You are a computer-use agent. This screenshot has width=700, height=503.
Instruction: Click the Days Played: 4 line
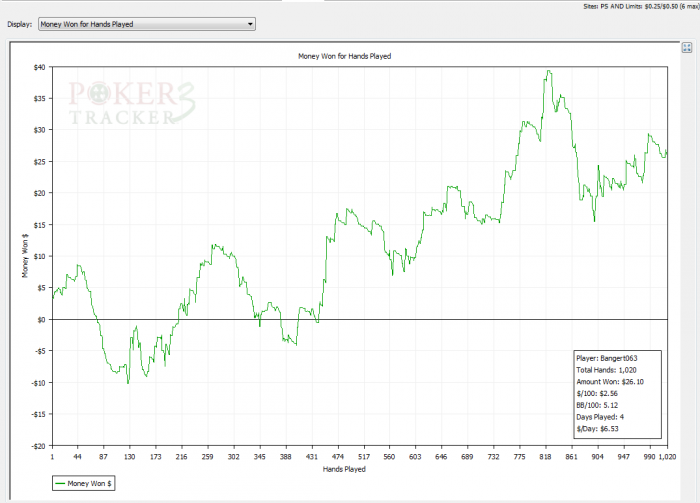click(600, 417)
